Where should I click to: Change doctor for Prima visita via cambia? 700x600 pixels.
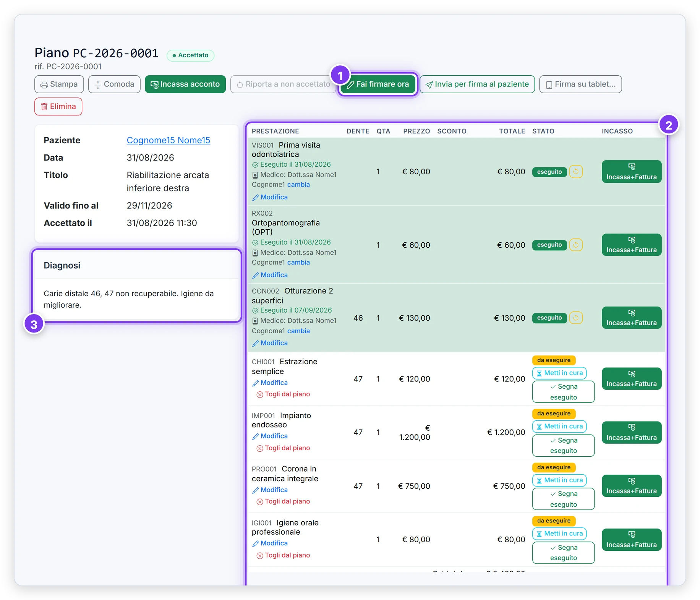298,185
